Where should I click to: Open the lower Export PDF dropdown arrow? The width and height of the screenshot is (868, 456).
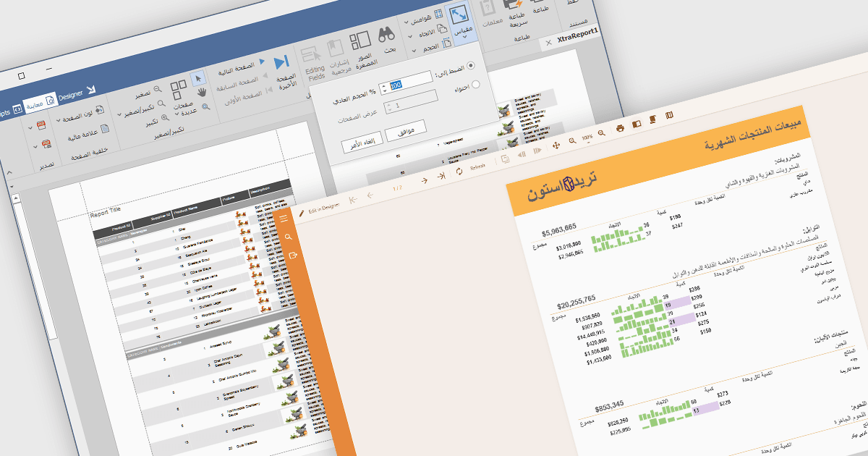(x=35, y=145)
